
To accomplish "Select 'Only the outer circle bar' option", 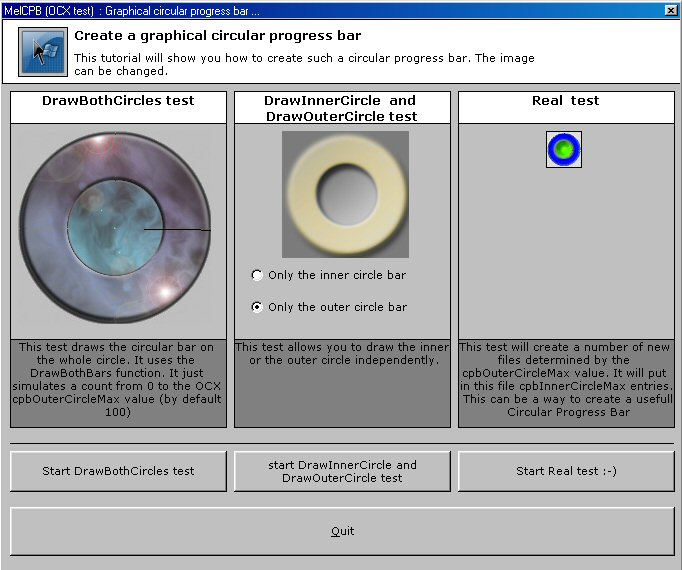I will click(x=258, y=307).
